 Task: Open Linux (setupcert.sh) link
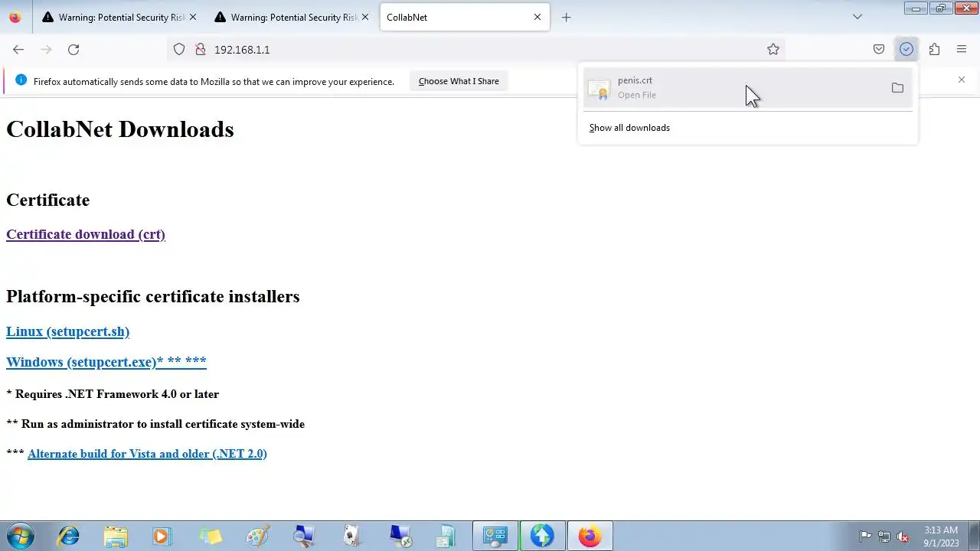67,331
